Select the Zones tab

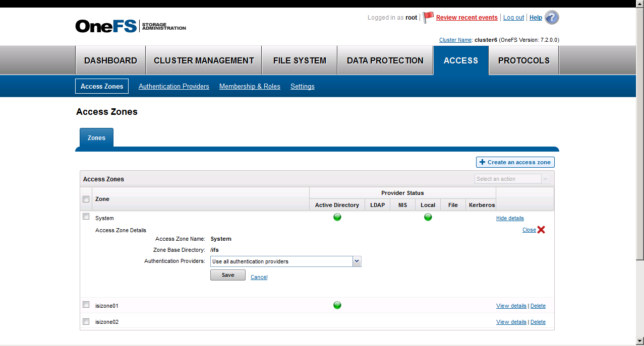[96, 137]
